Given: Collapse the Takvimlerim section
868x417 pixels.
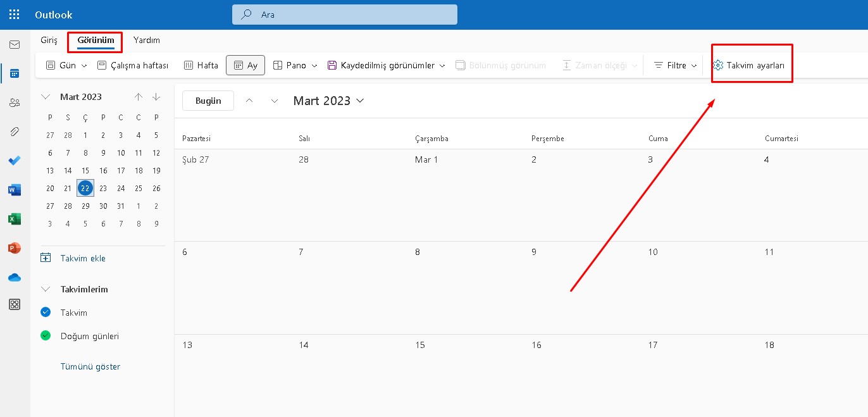Looking at the screenshot, I should coord(45,289).
